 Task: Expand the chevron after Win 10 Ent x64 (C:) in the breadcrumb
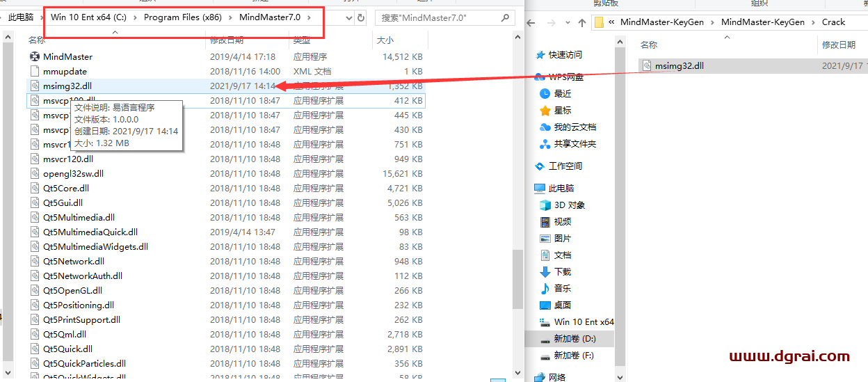134,17
